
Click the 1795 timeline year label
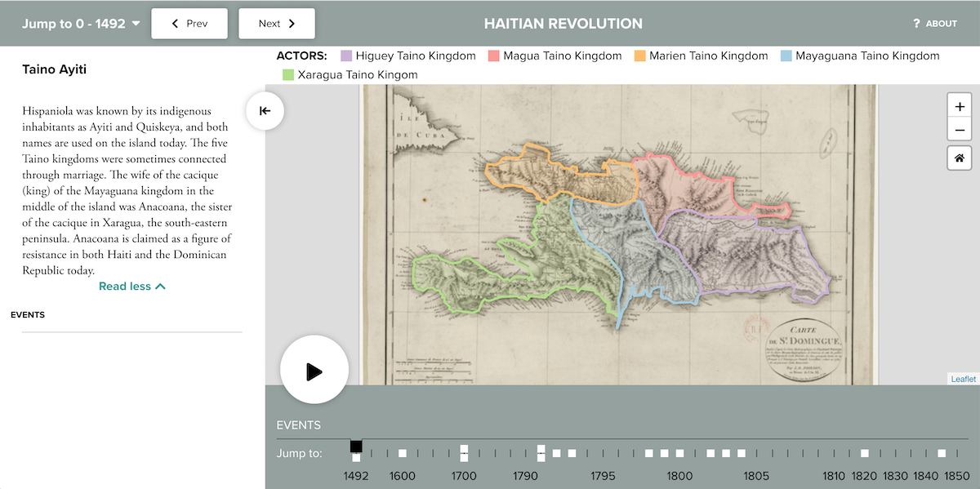click(x=603, y=476)
